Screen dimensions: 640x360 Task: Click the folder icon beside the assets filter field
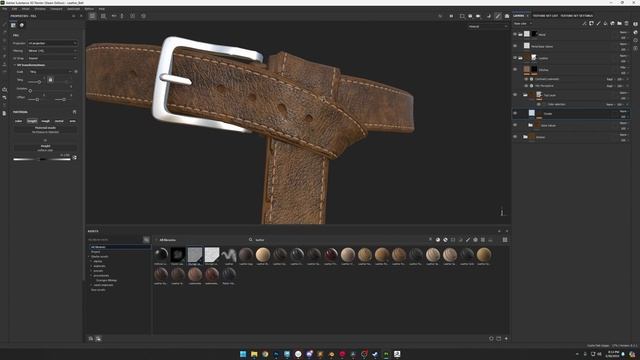146,240
